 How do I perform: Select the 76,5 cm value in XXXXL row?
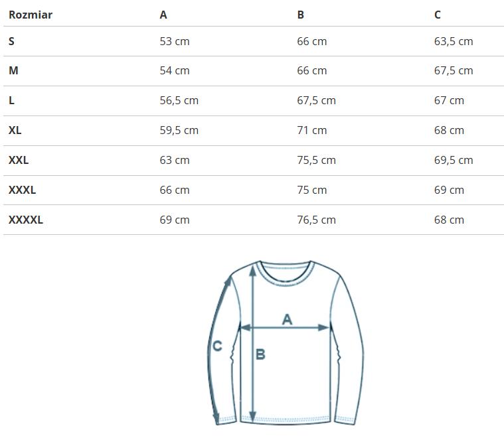316,220
